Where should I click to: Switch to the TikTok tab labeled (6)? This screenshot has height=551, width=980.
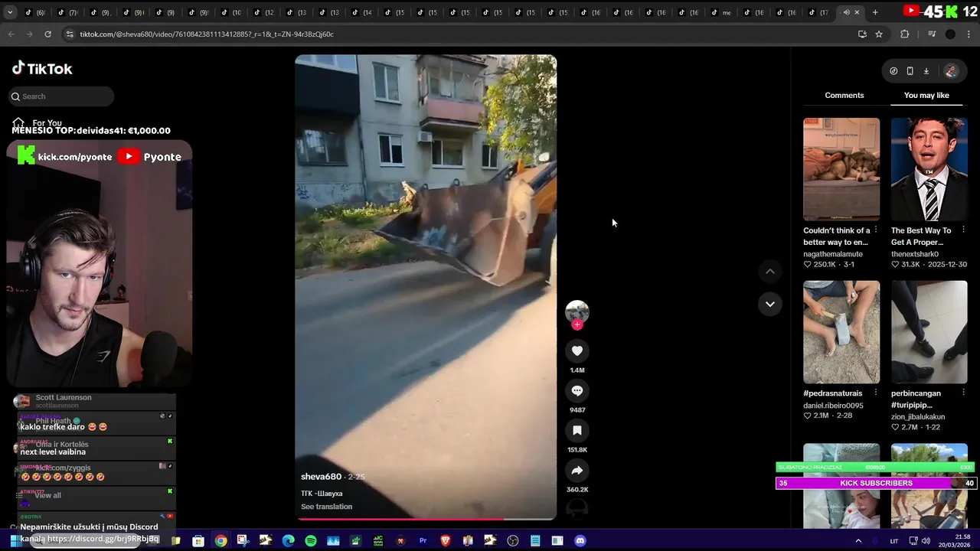[34, 12]
